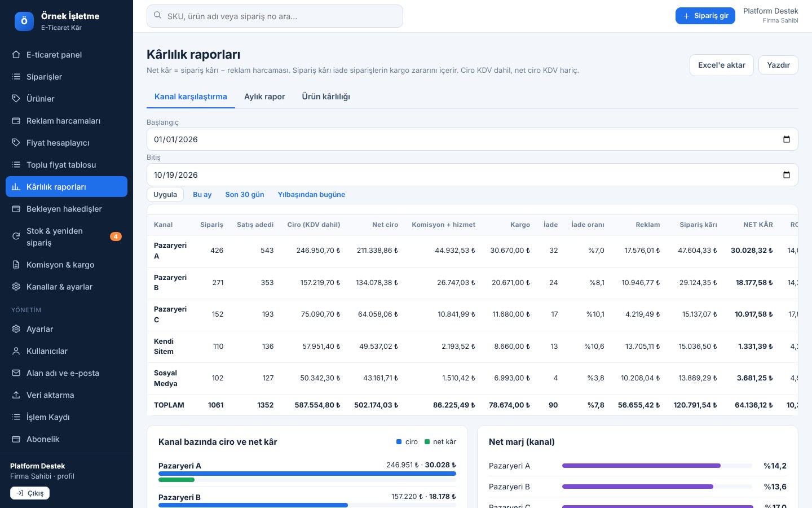Open Başlangıç date calendar picker

[787, 139]
